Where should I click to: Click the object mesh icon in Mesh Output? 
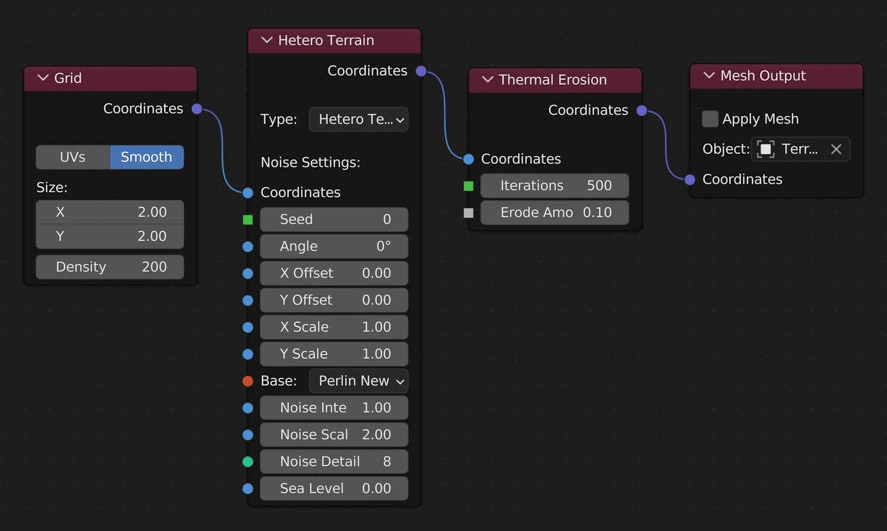coord(766,149)
